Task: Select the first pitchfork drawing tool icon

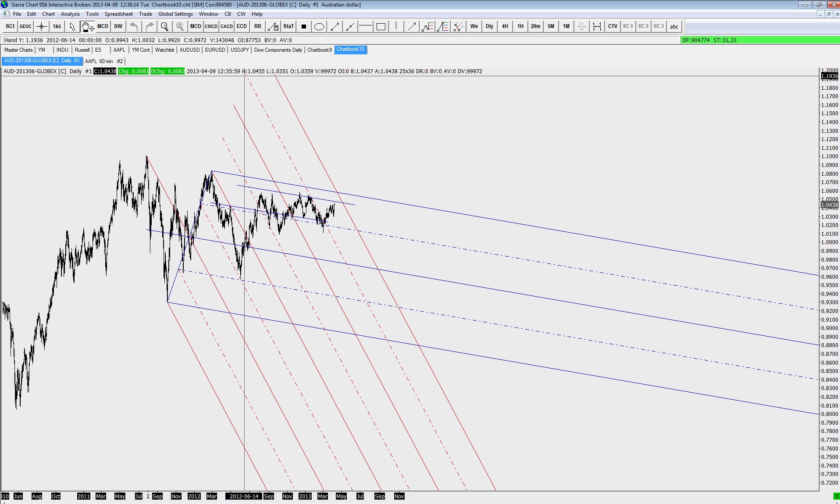Action: [427, 26]
